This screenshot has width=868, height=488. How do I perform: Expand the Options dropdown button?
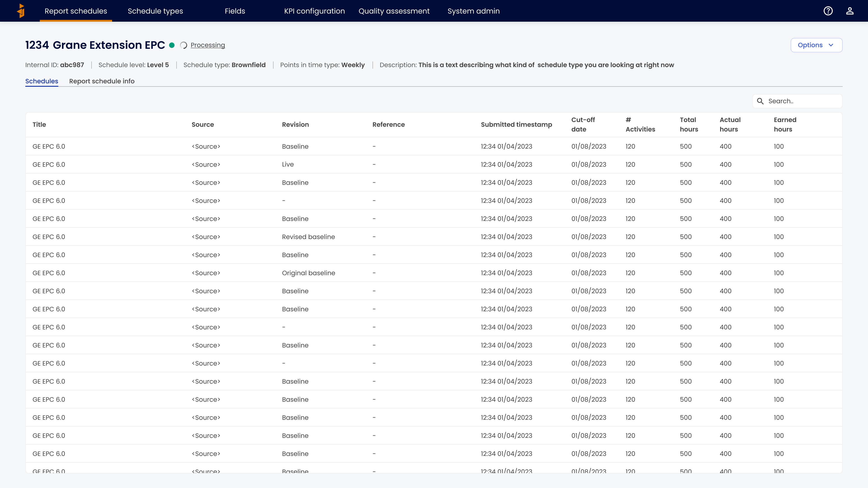pos(816,45)
